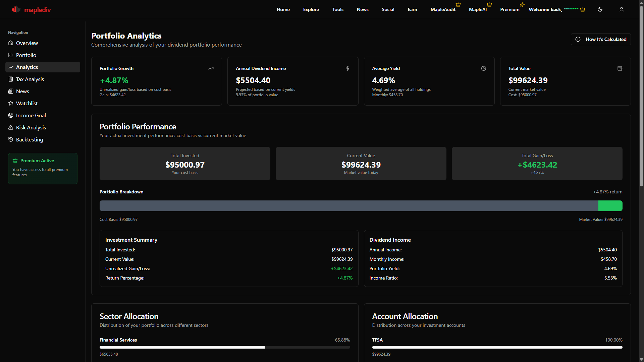Select the Analytics trending icon in sidebar
This screenshot has width=644, height=362.
click(11, 67)
